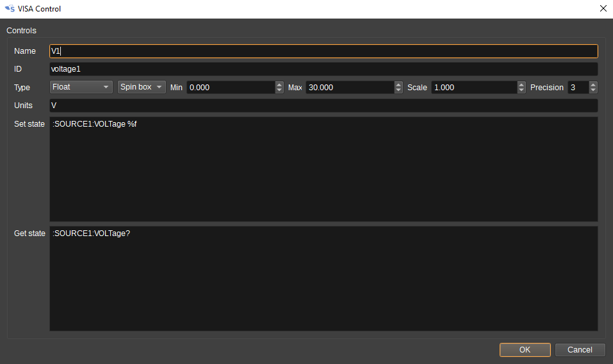This screenshot has width=613, height=364.
Task: Click the OK button
Action: click(x=525, y=350)
